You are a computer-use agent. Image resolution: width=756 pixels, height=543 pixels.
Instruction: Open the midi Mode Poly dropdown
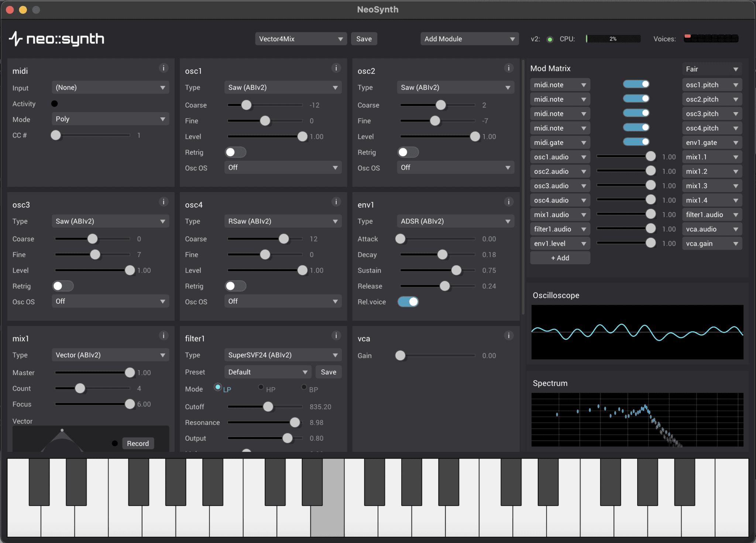(110, 119)
